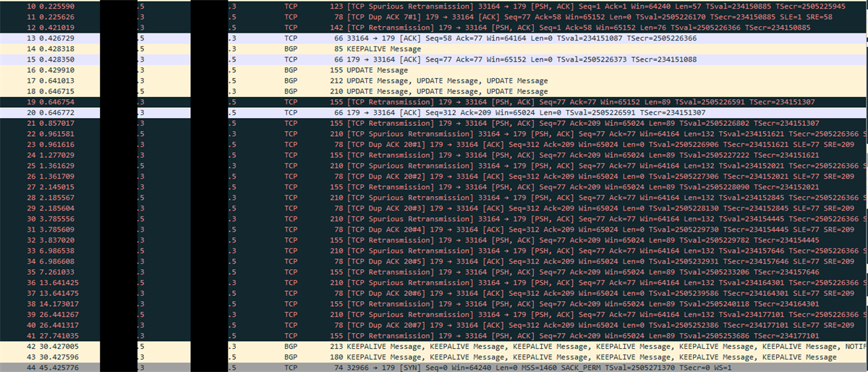
Task: Select packet 20 ACK Seq=312 Ack=209 row
Action: coord(434,114)
